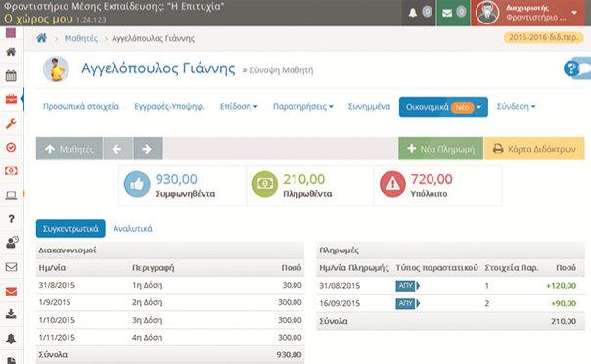Click the ΑΠΥ tag for 31/08/2015 payment
591x364 pixels.
tap(407, 286)
